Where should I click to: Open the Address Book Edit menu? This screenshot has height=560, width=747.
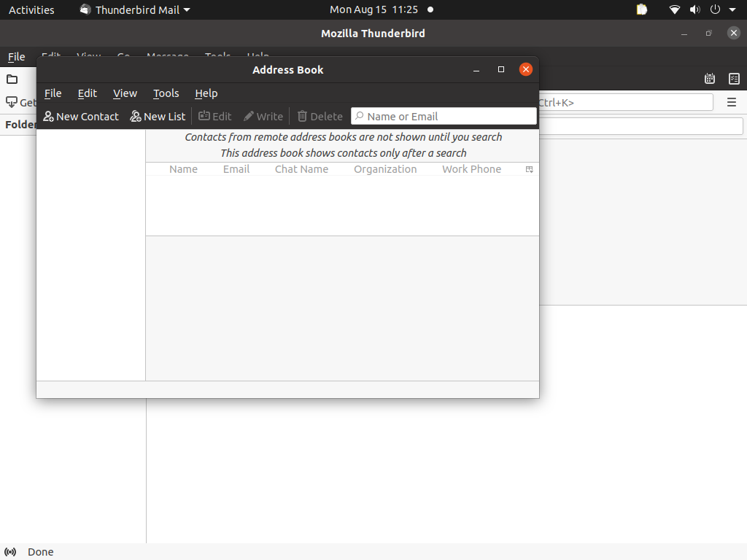pyautogui.click(x=88, y=93)
